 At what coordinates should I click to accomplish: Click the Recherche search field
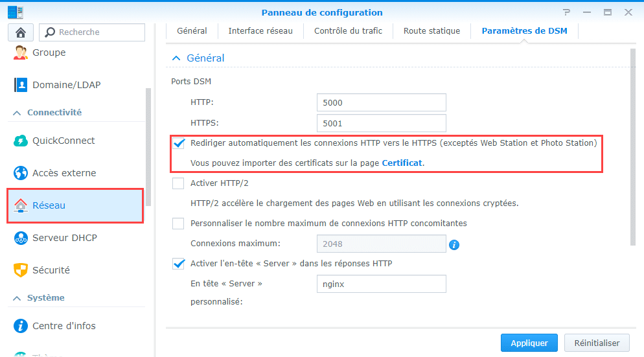(x=97, y=32)
